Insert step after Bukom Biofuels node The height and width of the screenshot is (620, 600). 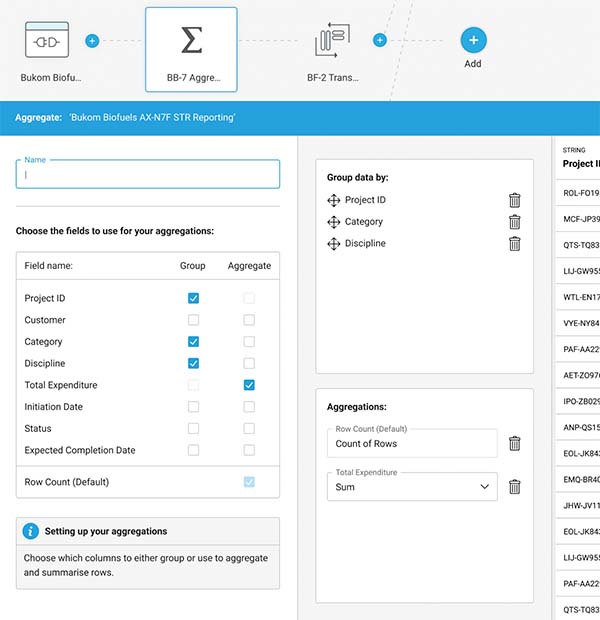tap(92, 41)
